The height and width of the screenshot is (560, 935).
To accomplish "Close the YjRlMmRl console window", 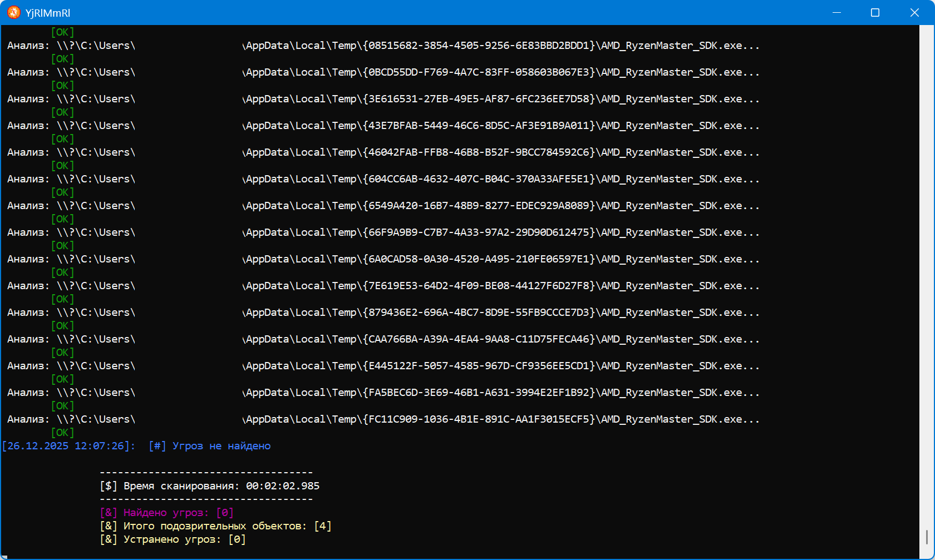I will (914, 12).
